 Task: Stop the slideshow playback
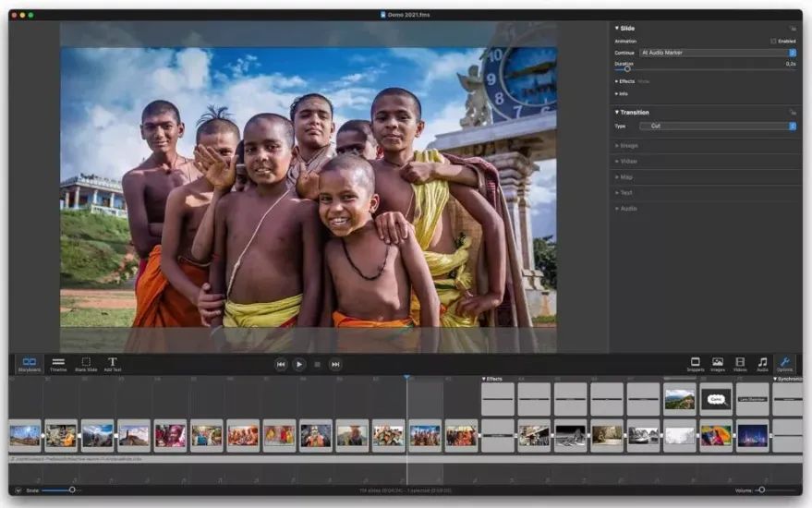[x=317, y=365]
